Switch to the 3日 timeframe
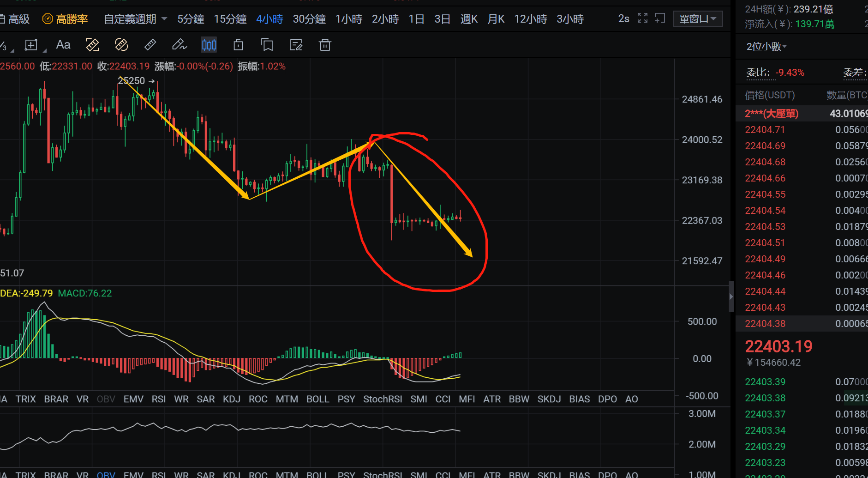Viewport: 868px width, 478px height. [442, 19]
